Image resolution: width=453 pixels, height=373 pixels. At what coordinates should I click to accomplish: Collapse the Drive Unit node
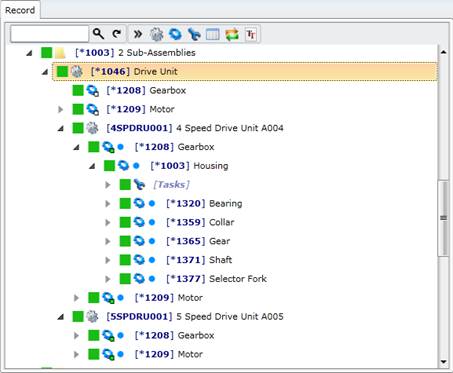tap(45, 72)
